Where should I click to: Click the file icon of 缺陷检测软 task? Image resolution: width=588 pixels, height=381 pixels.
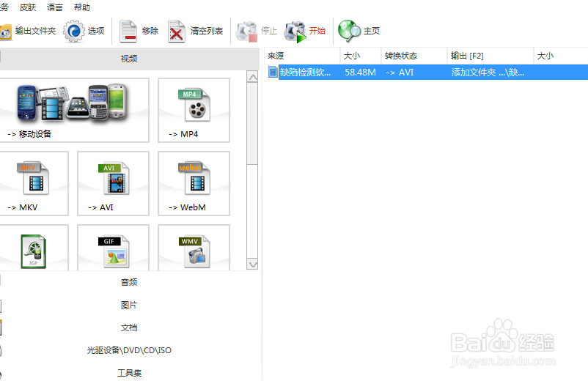(x=273, y=72)
